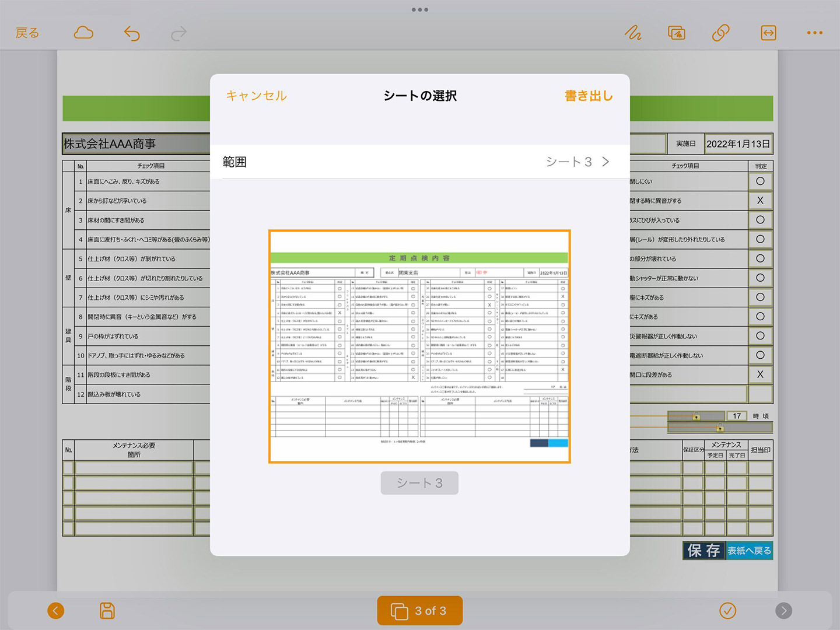840x630 pixels.
Task: Click the cloud sync icon
Action: click(x=83, y=33)
